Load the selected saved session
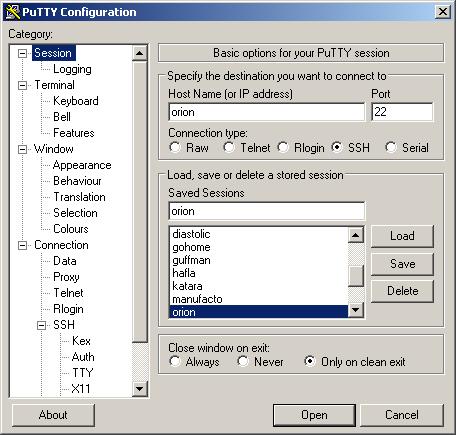Screen dimensions: 456x435 pos(402,236)
